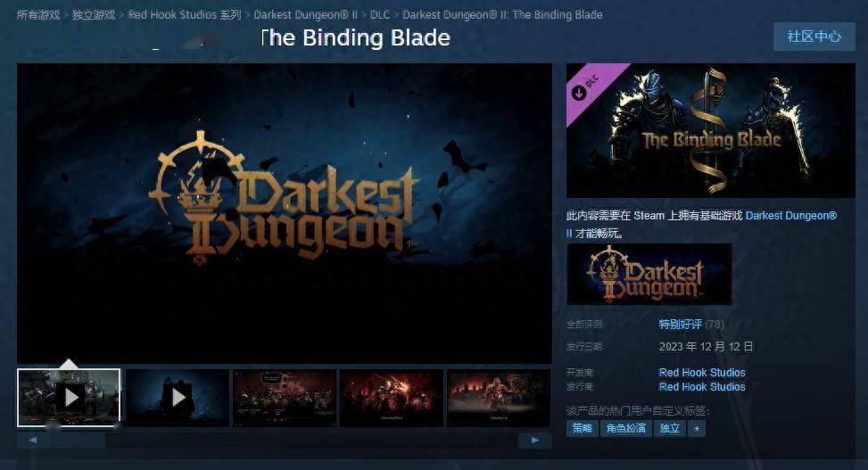The height and width of the screenshot is (470, 868).
Task: Open the 特别好评 reviews link
Action: tap(681, 325)
